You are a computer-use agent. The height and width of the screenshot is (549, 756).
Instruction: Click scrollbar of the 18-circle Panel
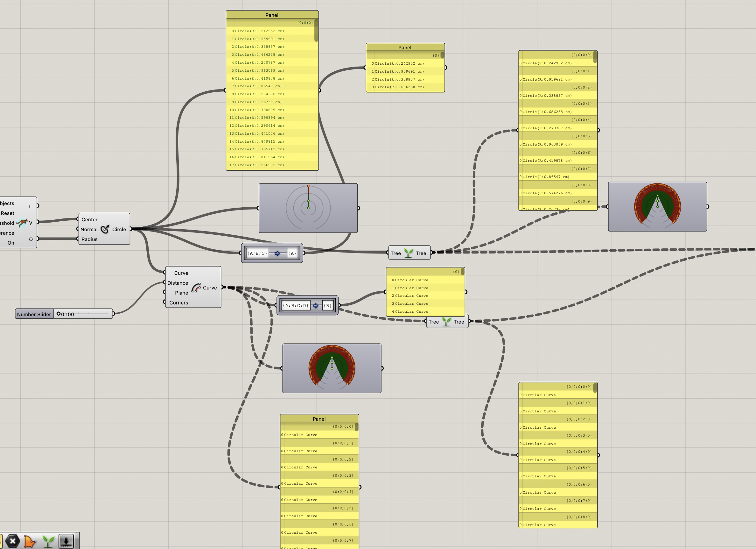coord(316,31)
